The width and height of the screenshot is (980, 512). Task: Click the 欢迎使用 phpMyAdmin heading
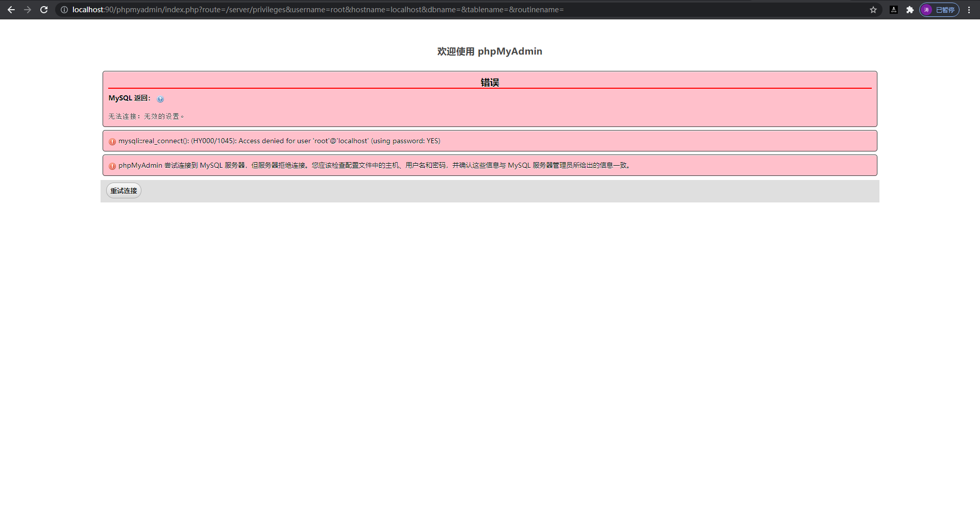point(490,52)
